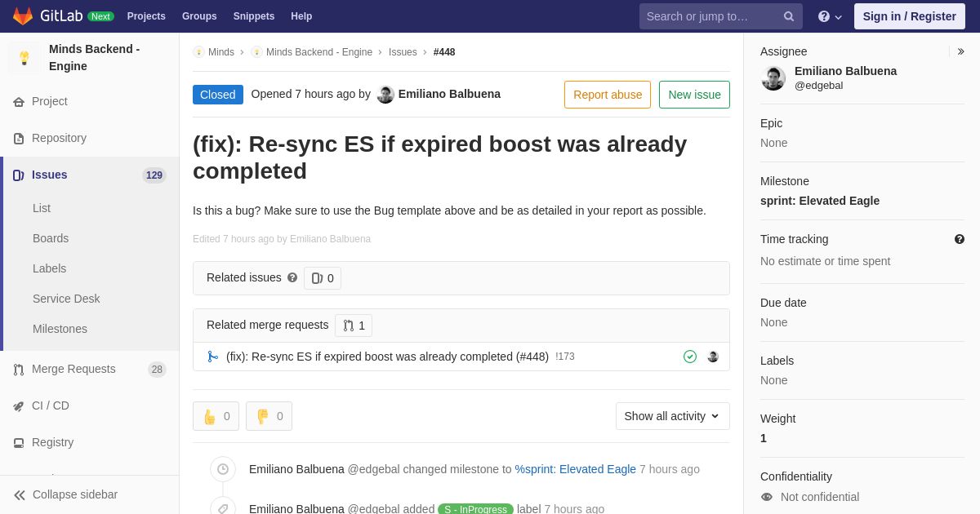Click the Project home icon in sidebar
This screenshot has height=514, width=980.
(x=19, y=102)
